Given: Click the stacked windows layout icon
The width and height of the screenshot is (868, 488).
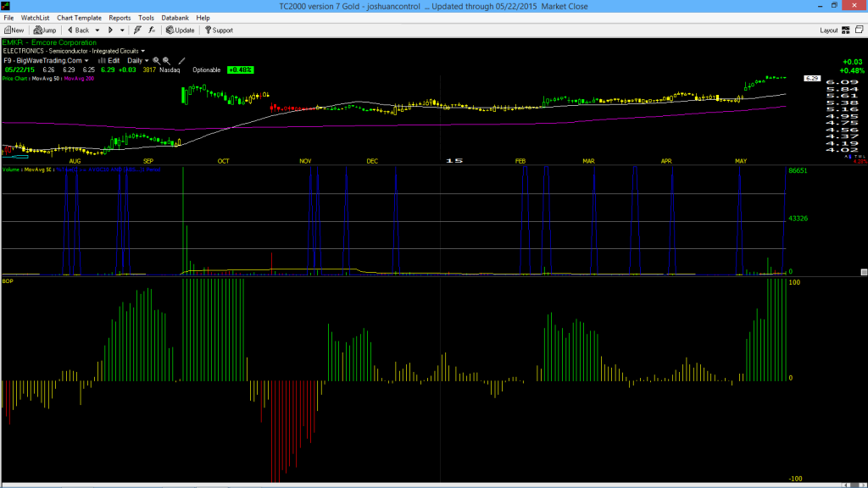Looking at the screenshot, I should tap(860, 30).
